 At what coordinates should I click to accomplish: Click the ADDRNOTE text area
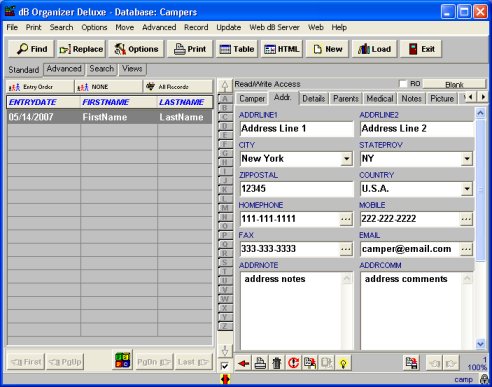pyautogui.click(x=296, y=310)
